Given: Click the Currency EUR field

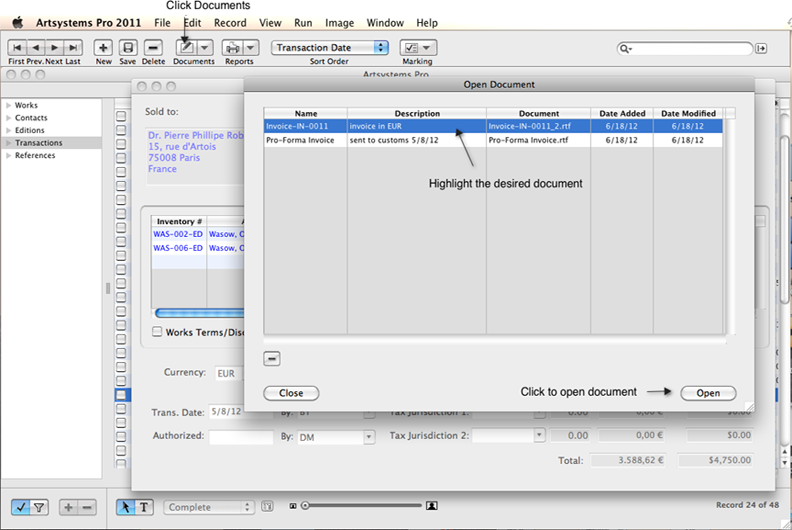Looking at the screenshot, I should (x=229, y=373).
